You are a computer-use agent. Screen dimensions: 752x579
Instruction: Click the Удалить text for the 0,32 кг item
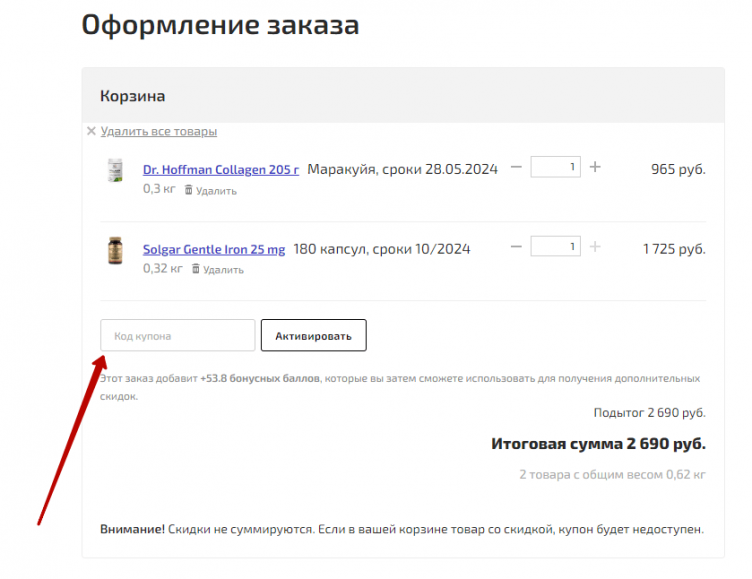click(x=223, y=270)
